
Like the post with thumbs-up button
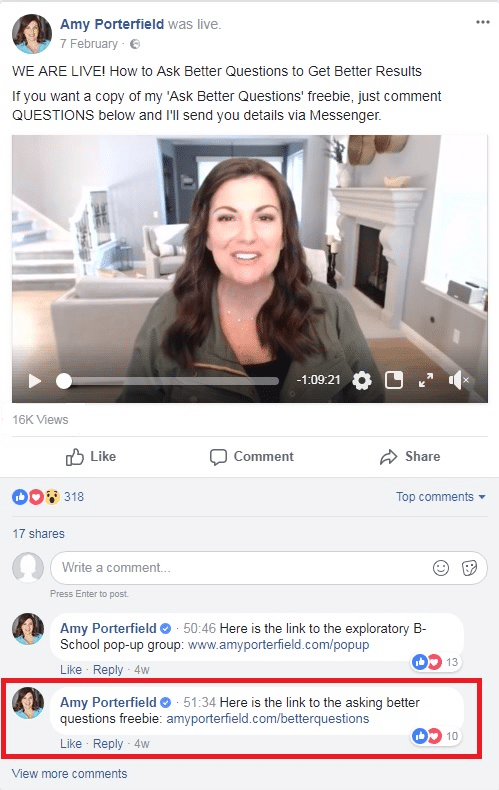click(91, 456)
